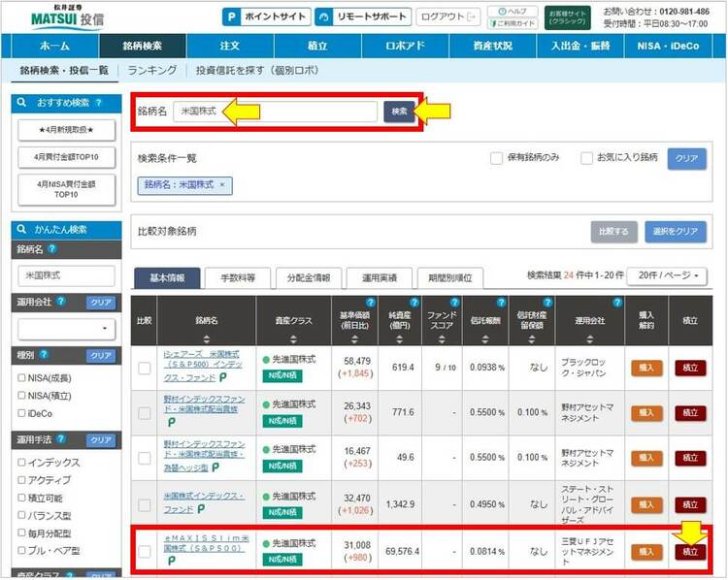Log out using the ログアウト button

click(448, 16)
